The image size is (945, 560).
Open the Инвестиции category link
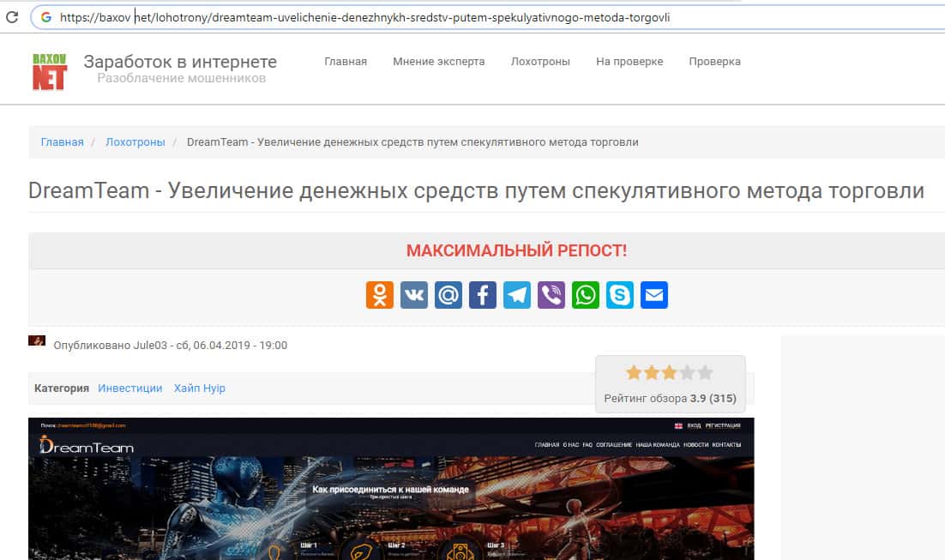point(130,388)
